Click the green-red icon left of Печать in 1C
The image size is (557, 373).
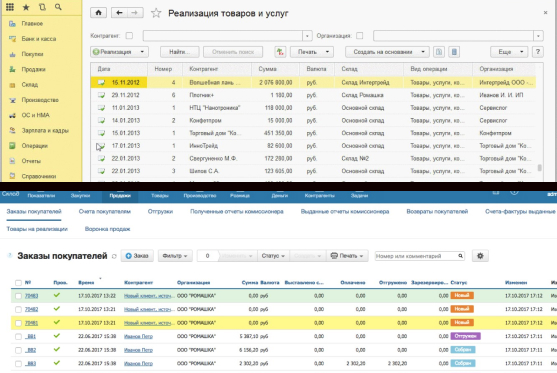pos(280,52)
